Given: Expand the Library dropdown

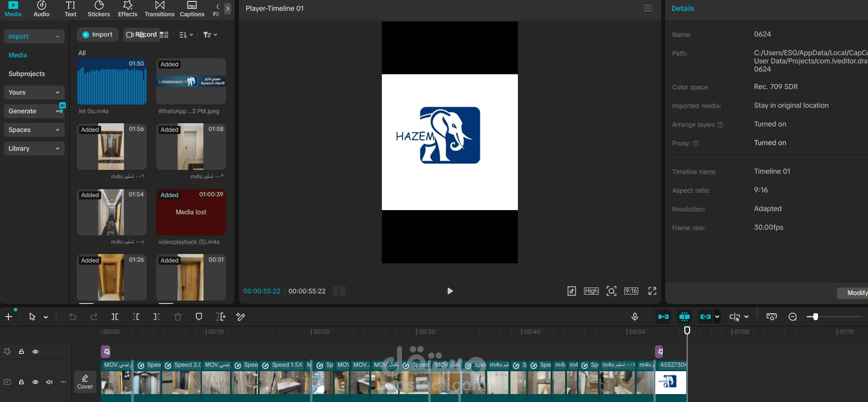Looking at the screenshot, I should pyautogui.click(x=34, y=148).
